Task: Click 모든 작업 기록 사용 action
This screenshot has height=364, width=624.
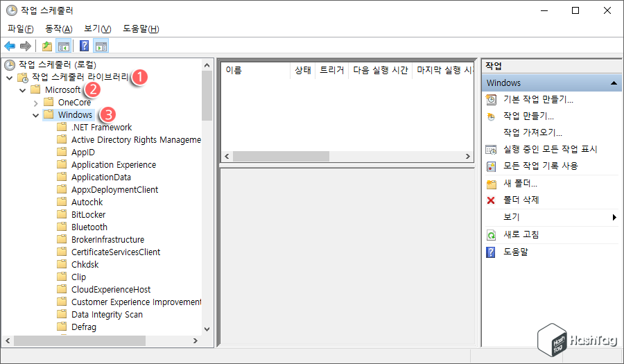Action: [x=540, y=166]
